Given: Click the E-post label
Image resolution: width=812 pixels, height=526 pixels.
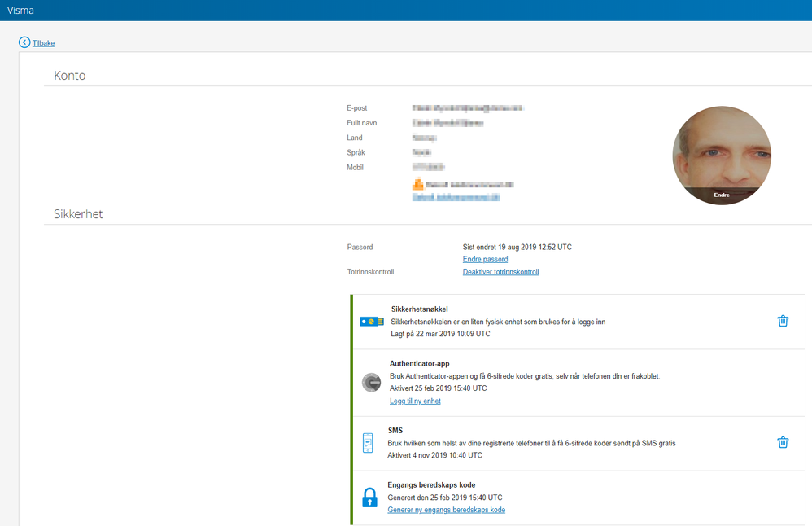Looking at the screenshot, I should click(357, 108).
